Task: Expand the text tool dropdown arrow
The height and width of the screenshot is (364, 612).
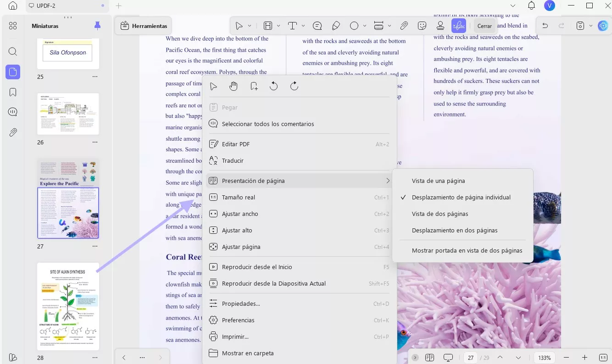Action: [x=303, y=26]
